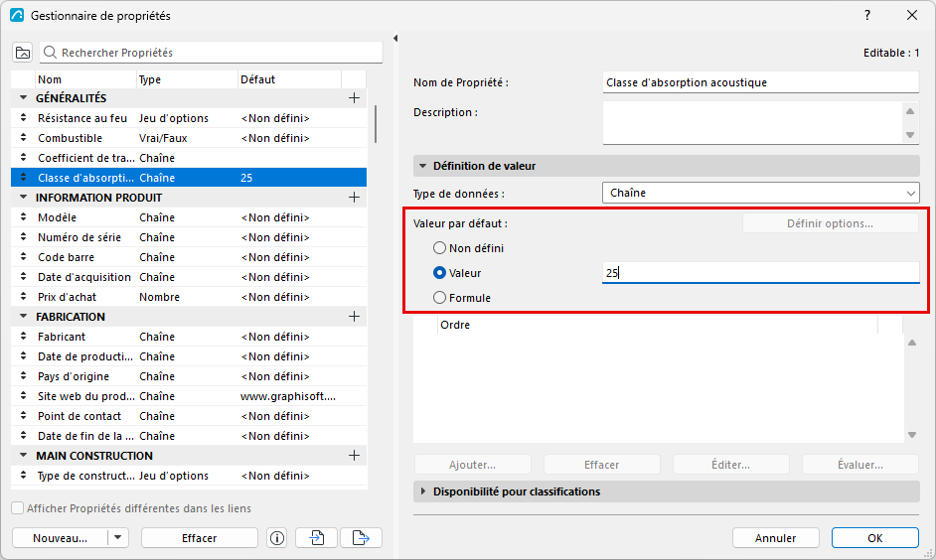Click the Description text area
Image resolution: width=936 pixels, height=560 pixels.
(x=752, y=123)
